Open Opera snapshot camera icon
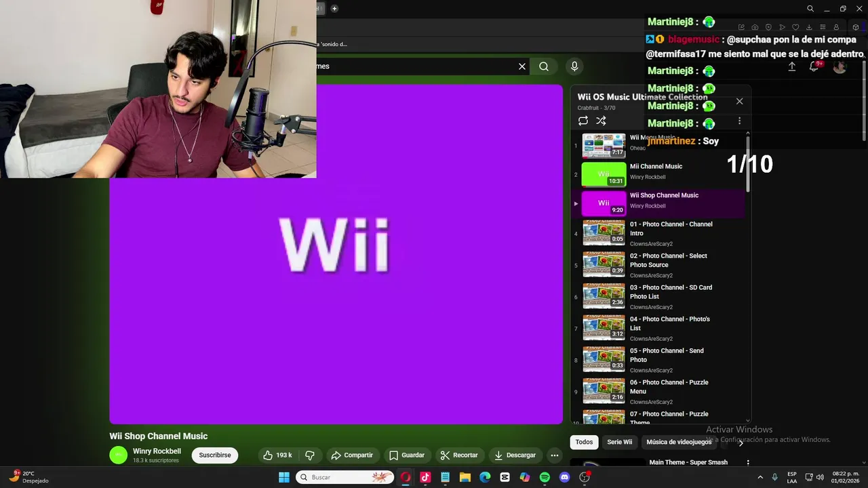 tap(755, 27)
